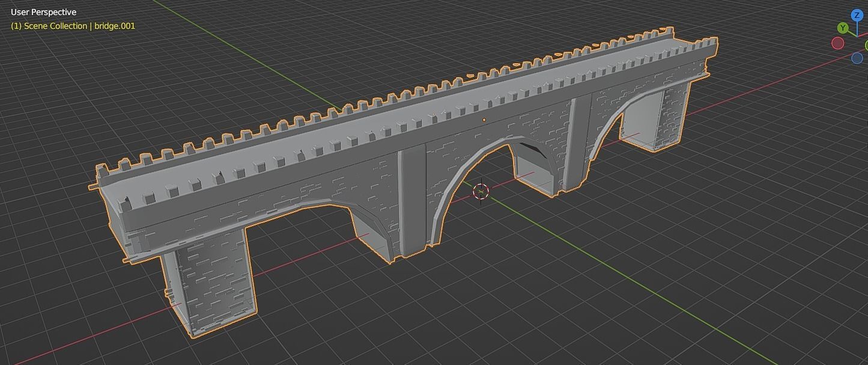Click the blue Z axis gizmo handle

pos(857,16)
